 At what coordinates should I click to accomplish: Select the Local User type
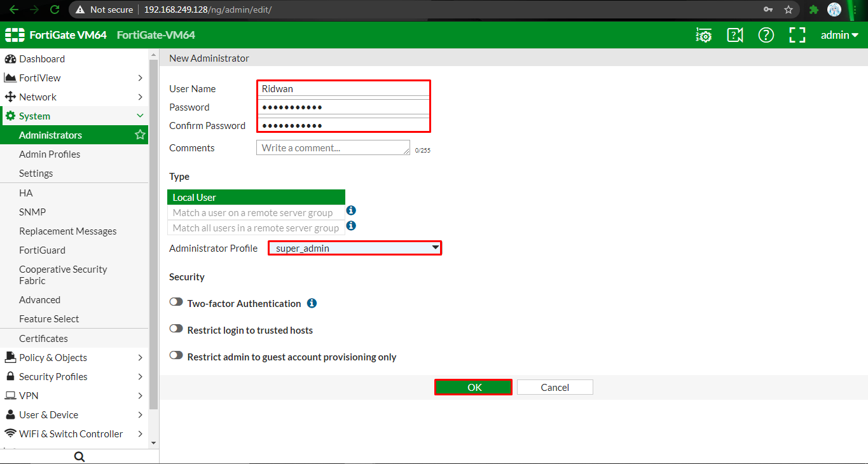click(256, 197)
